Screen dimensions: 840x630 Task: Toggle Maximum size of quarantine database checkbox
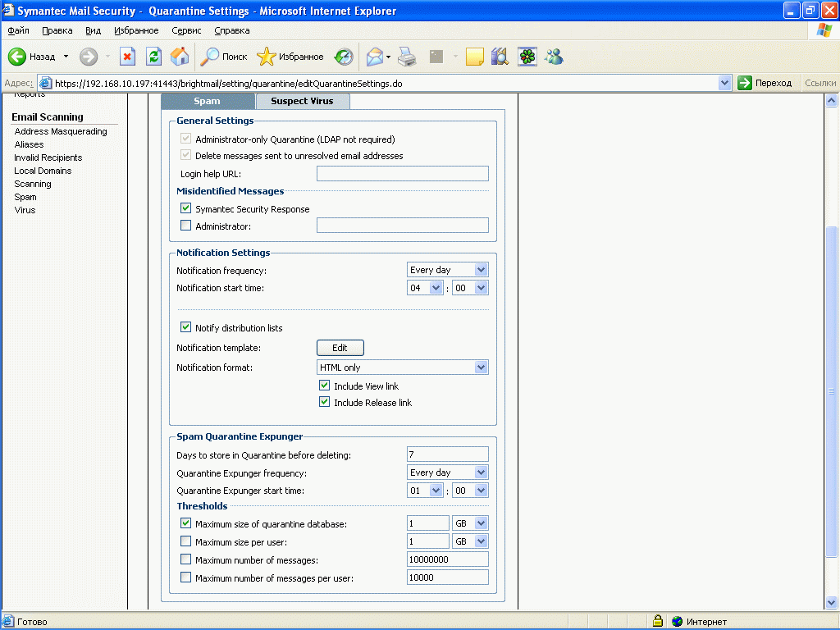coord(186,523)
